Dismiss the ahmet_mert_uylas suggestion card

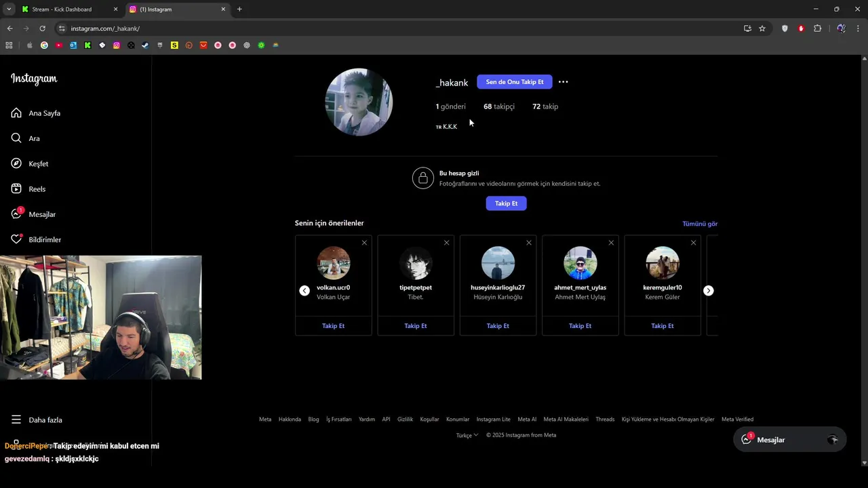(x=611, y=243)
